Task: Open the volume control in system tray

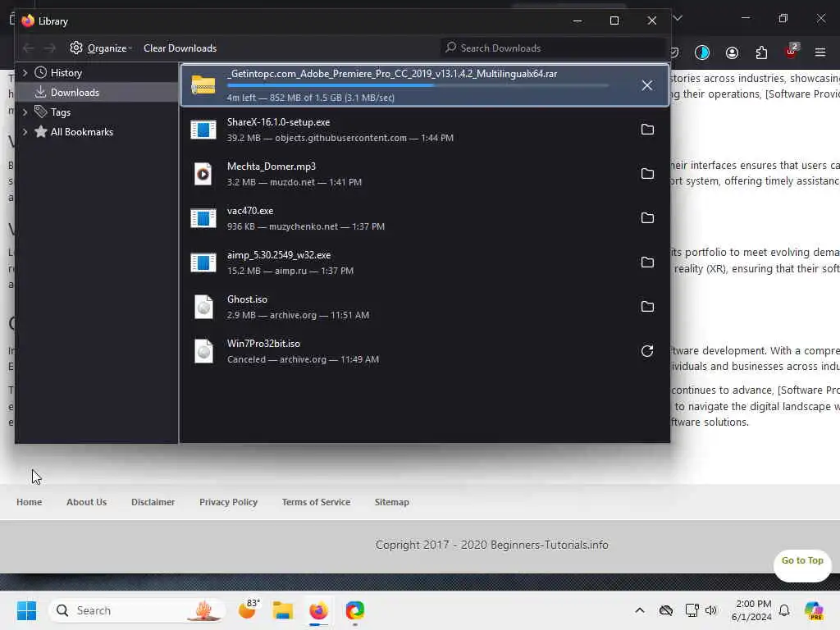Action: (x=711, y=610)
